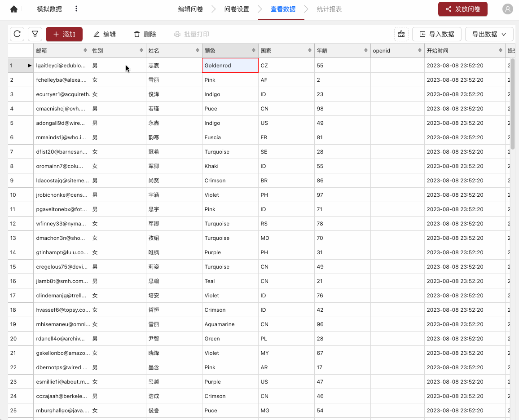This screenshot has width=519, height=420.
Task: Select the Goldenrod cell in row 1
Action: click(x=230, y=65)
